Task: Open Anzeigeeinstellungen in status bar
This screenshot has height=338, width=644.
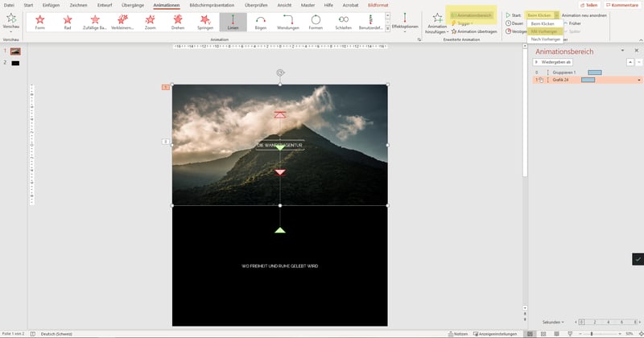Action: pos(495,334)
